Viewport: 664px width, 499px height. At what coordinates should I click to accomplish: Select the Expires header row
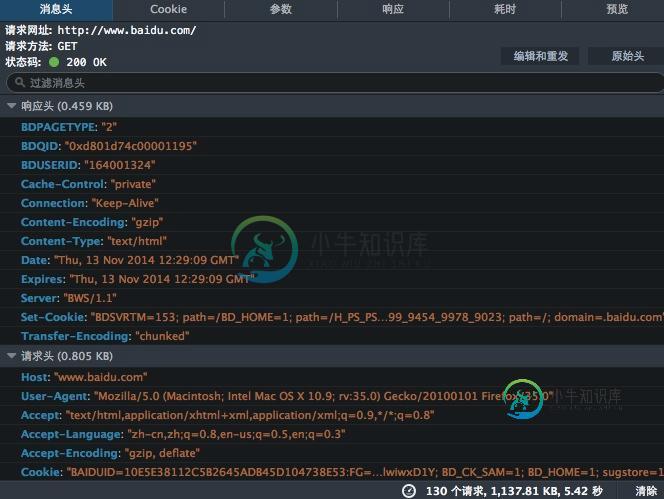(332, 279)
